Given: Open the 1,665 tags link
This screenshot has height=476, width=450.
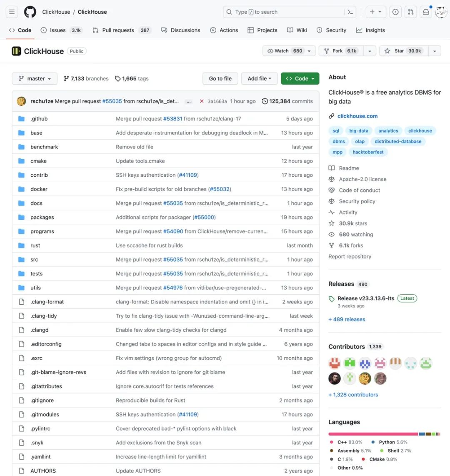Looking at the screenshot, I should pos(132,79).
